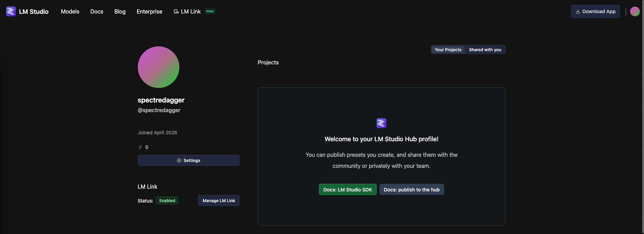Open the Docs navigation item
This screenshot has width=644, height=234.
97,11
